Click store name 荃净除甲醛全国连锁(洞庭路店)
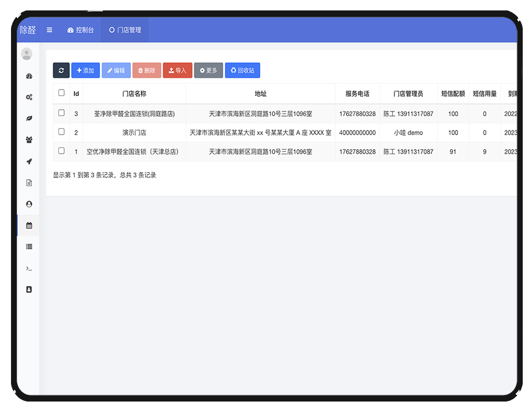The height and width of the screenshot is (416, 532). (134, 114)
